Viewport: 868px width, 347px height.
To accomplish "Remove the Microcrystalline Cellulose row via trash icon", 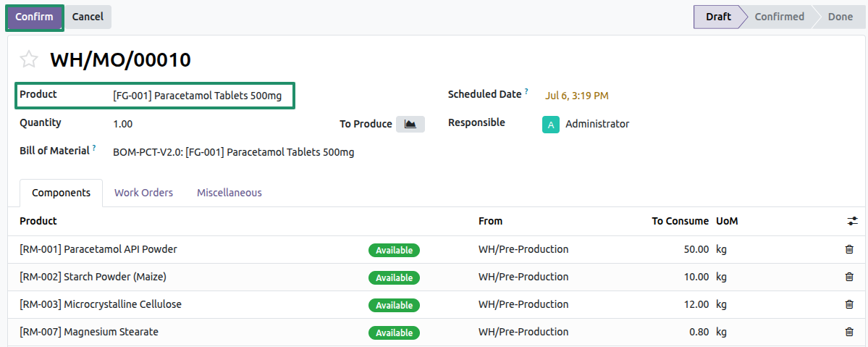I will point(849,304).
